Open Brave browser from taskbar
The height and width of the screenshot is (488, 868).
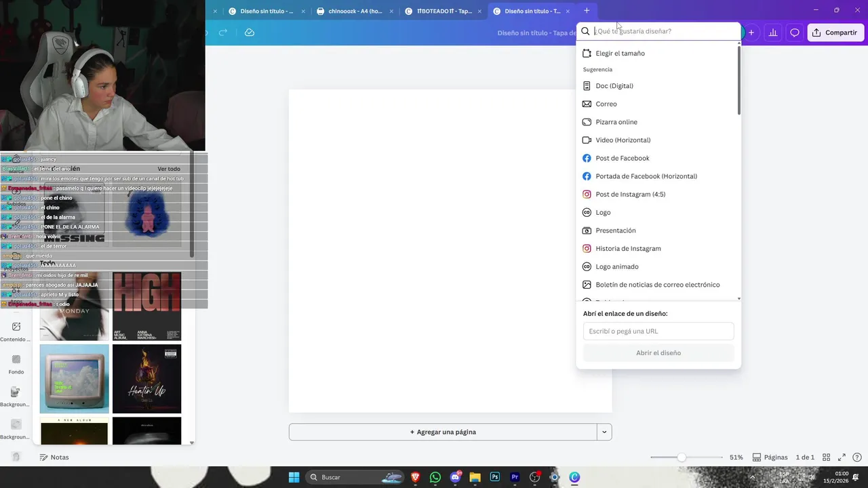click(415, 477)
